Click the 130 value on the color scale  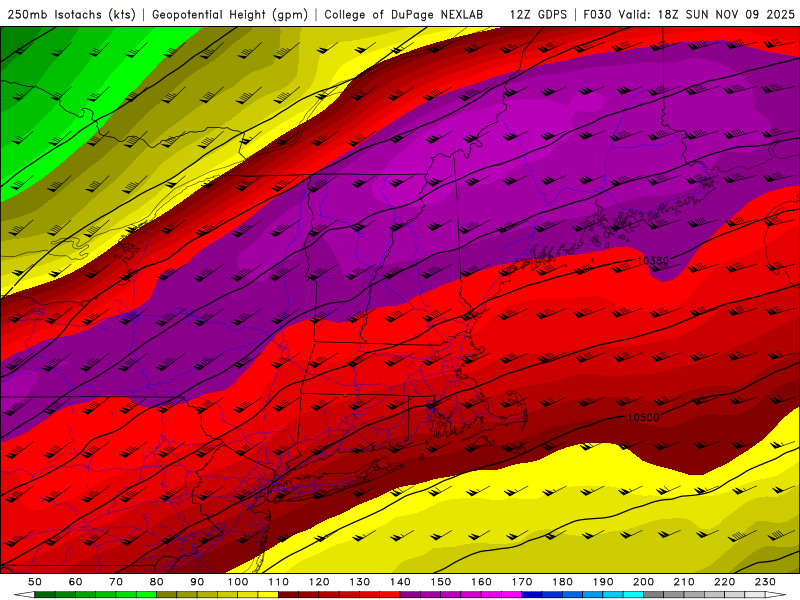359,582
